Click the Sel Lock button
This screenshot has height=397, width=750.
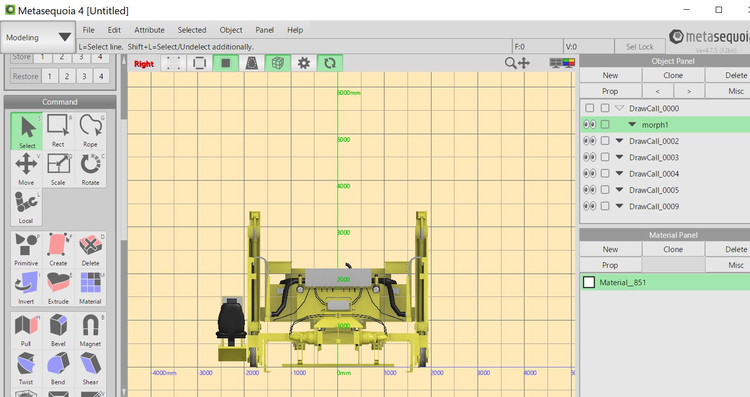tap(640, 46)
